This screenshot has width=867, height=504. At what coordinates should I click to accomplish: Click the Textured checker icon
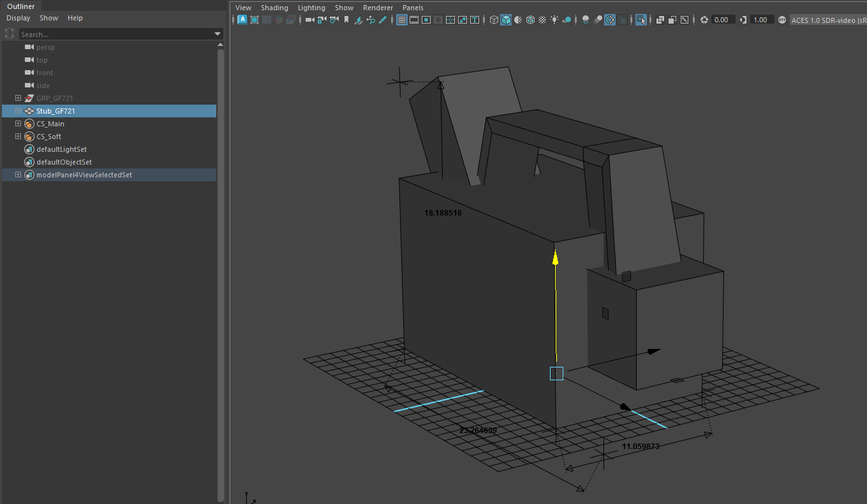[x=542, y=20]
